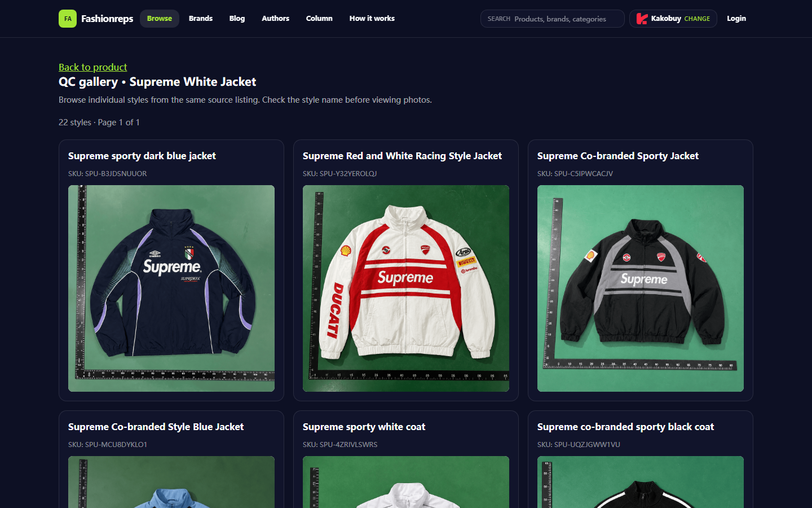This screenshot has height=508, width=812.
Task: Select SKU text SPU-Y32YEROLQJ
Action: point(348,174)
